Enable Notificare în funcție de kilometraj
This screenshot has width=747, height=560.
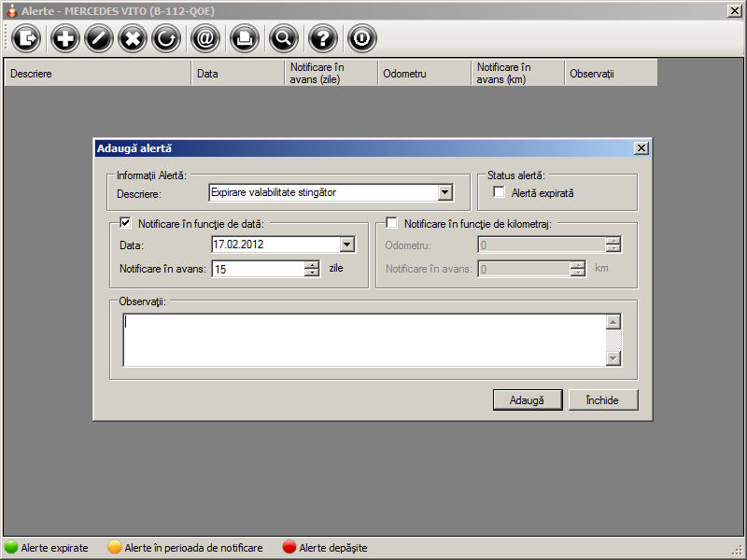[391, 222]
